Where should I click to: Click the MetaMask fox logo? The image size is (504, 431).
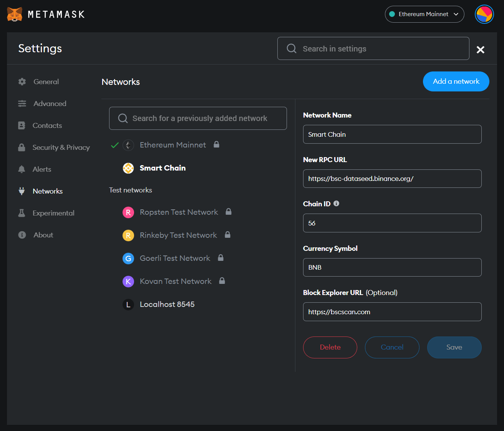pos(15,14)
